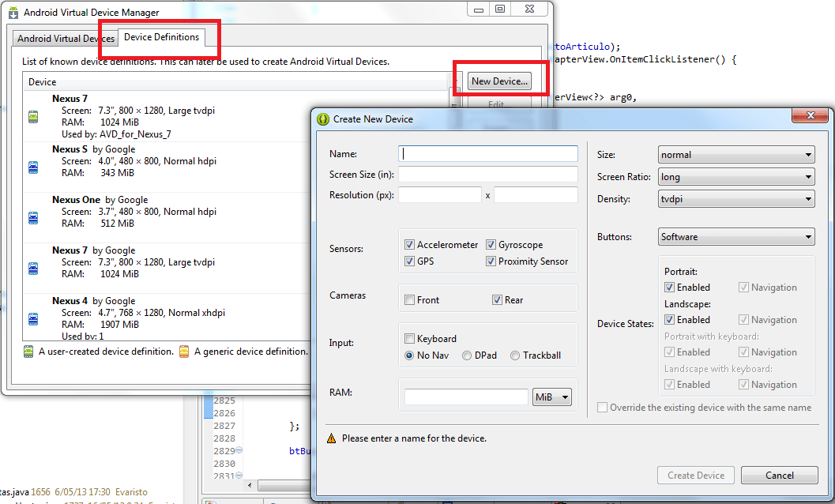
Task: Switch to Android Virtual Devices tab
Action: click(65, 39)
